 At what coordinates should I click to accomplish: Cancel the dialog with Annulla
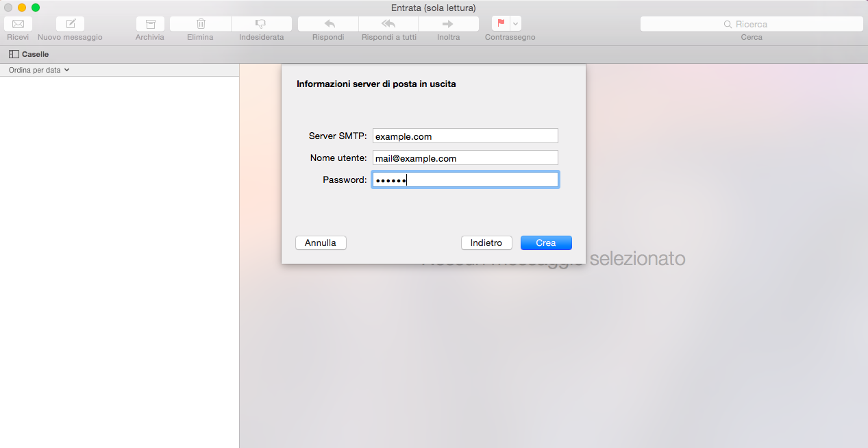[x=321, y=243]
